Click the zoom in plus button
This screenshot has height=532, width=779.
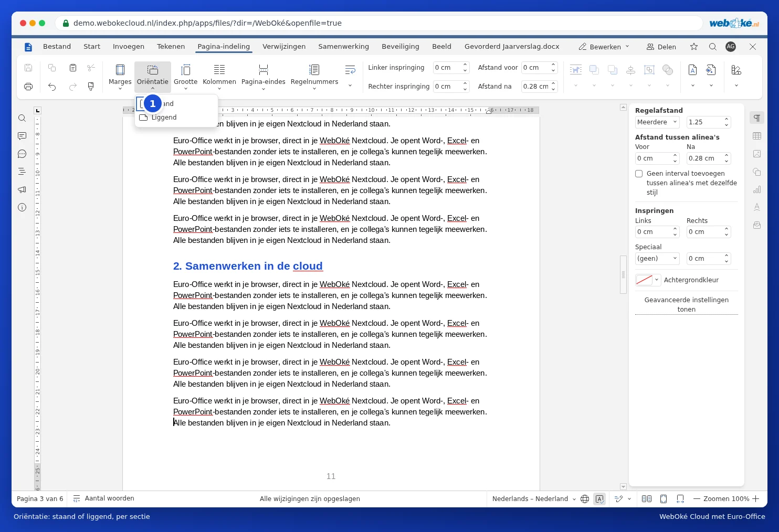(x=756, y=499)
